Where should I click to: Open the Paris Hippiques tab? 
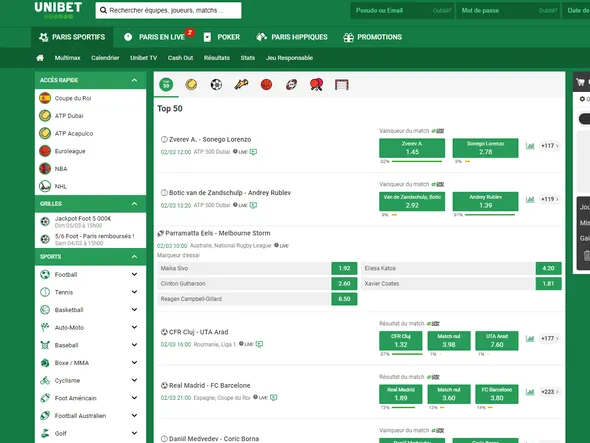point(292,37)
